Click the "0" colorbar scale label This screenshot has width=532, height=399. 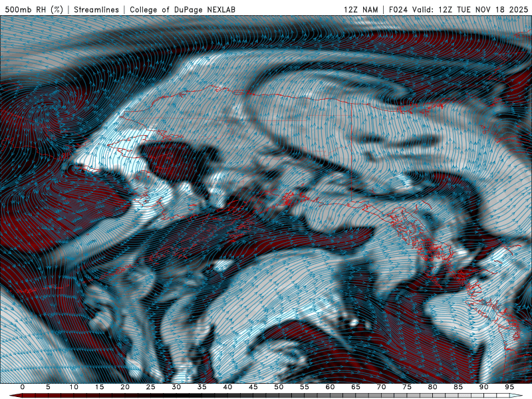(x=23, y=387)
